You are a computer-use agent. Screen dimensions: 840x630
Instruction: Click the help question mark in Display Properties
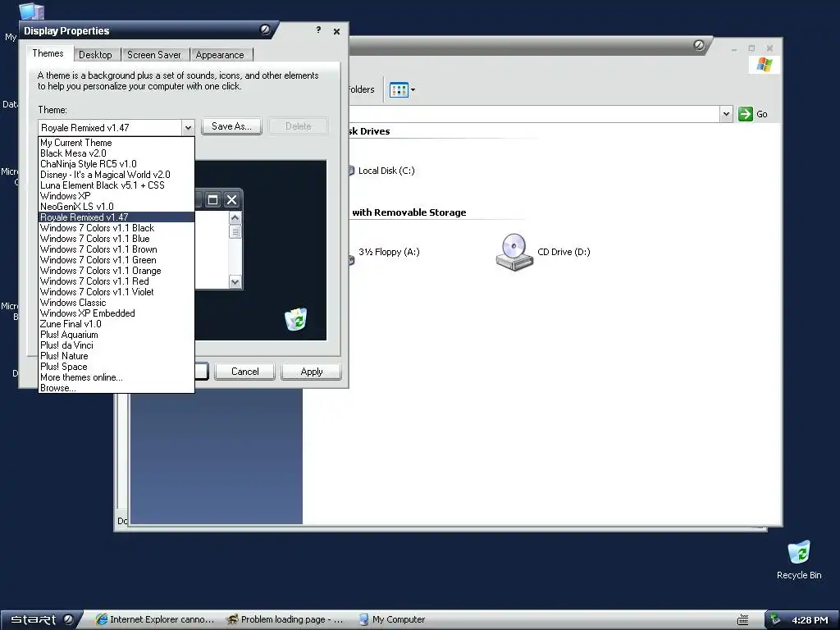[x=318, y=30]
